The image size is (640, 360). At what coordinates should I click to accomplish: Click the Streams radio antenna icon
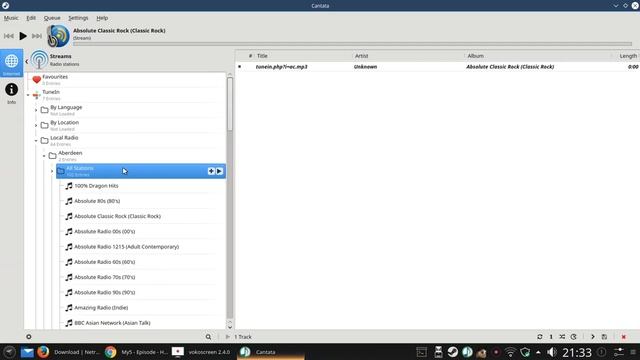39,60
